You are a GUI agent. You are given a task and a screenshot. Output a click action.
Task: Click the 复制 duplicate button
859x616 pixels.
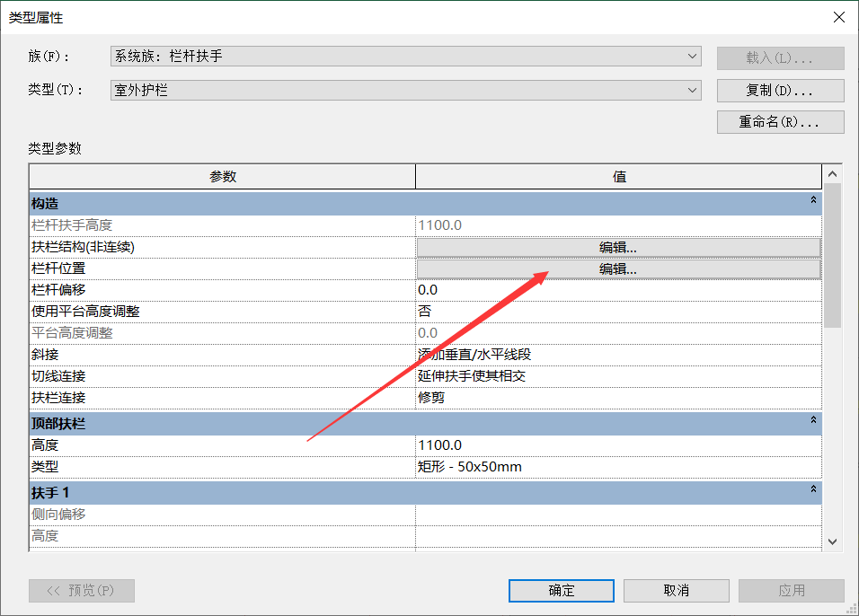click(x=780, y=91)
